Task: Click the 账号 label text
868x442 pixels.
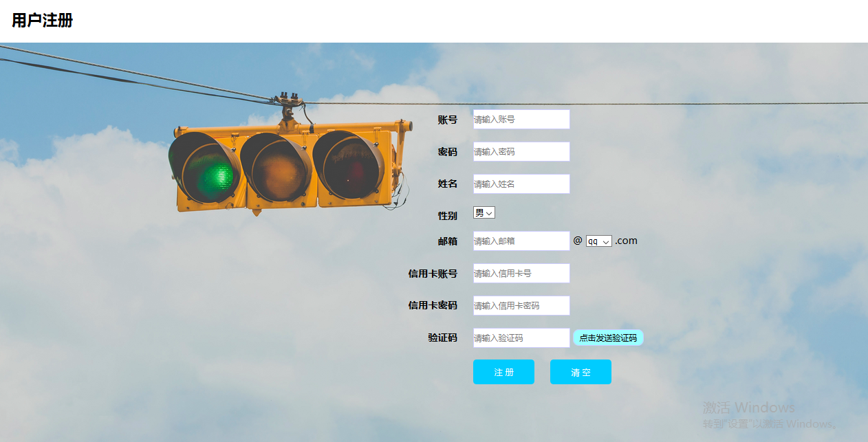Action: pos(447,120)
